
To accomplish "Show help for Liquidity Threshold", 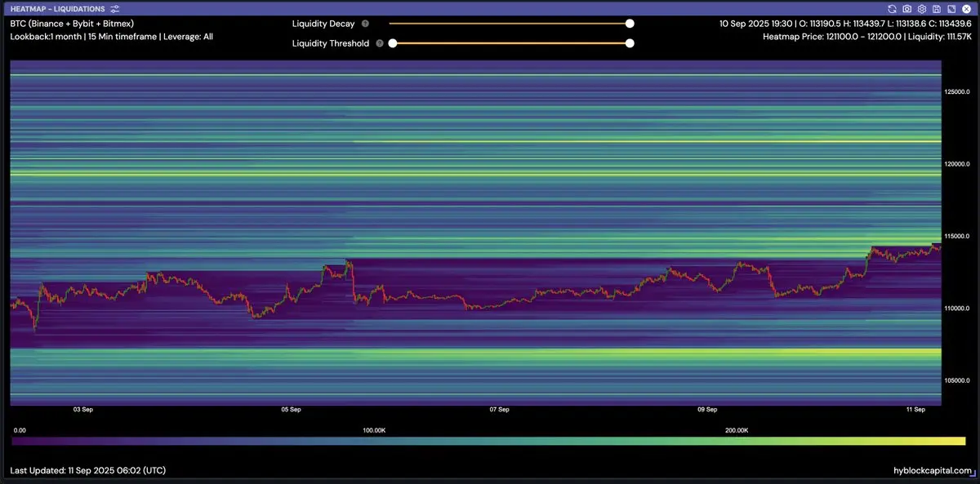I will 379,43.
